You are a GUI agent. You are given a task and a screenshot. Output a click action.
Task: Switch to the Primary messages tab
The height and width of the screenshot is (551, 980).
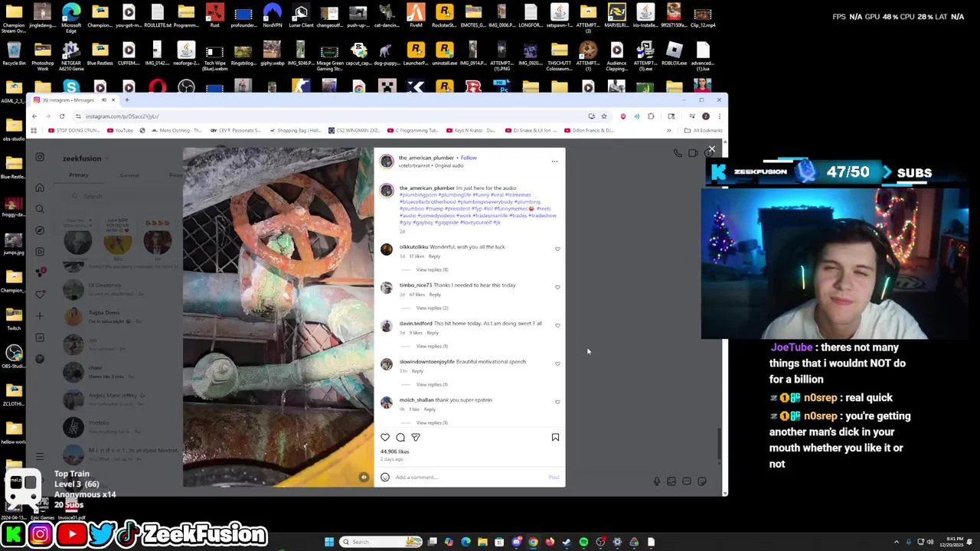click(x=79, y=175)
